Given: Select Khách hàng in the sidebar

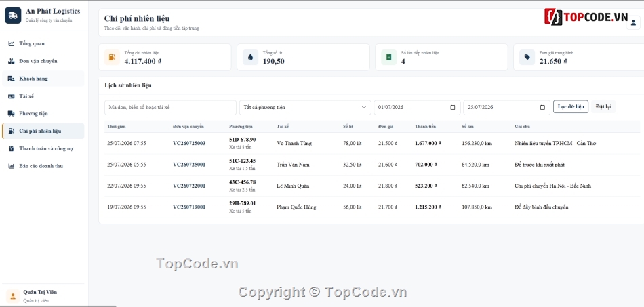Looking at the screenshot, I should (x=43, y=79).
